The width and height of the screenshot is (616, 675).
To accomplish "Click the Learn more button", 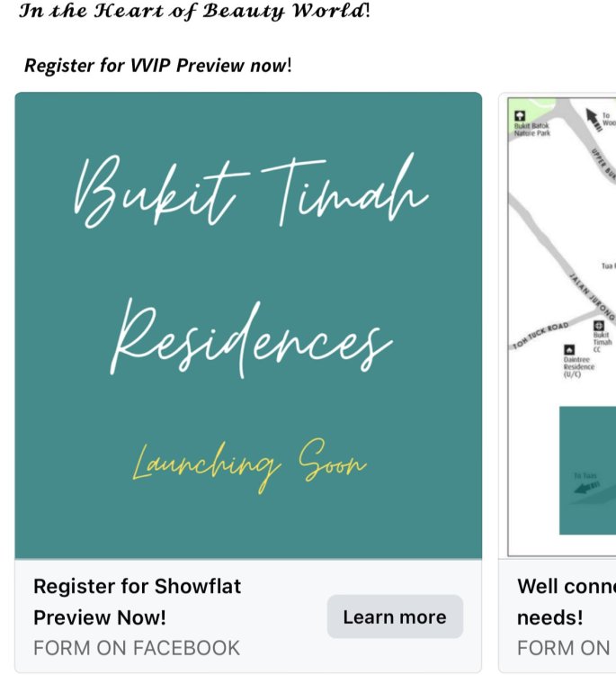I will (395, 616).
